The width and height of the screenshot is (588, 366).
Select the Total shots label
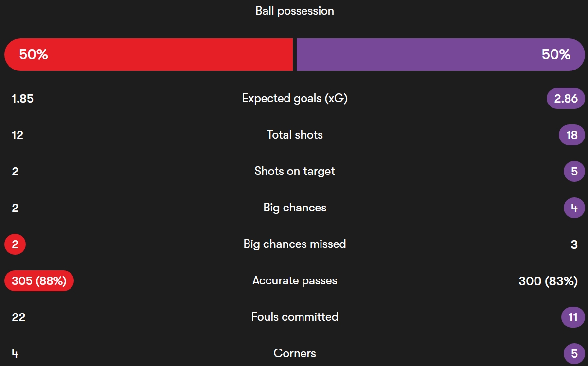(295, 135)
